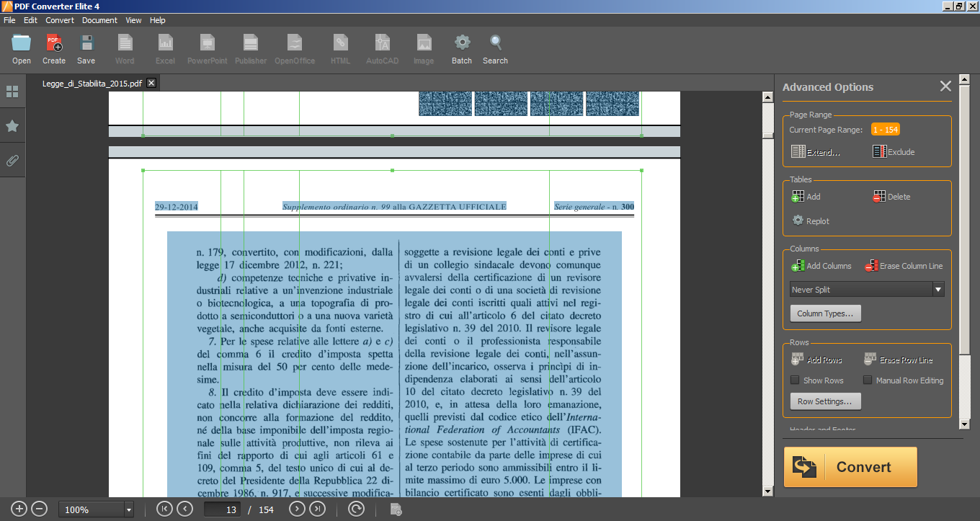Open the Batch conversion tool
The width and height of the screenshot is (980, 521).
[462, 43]
